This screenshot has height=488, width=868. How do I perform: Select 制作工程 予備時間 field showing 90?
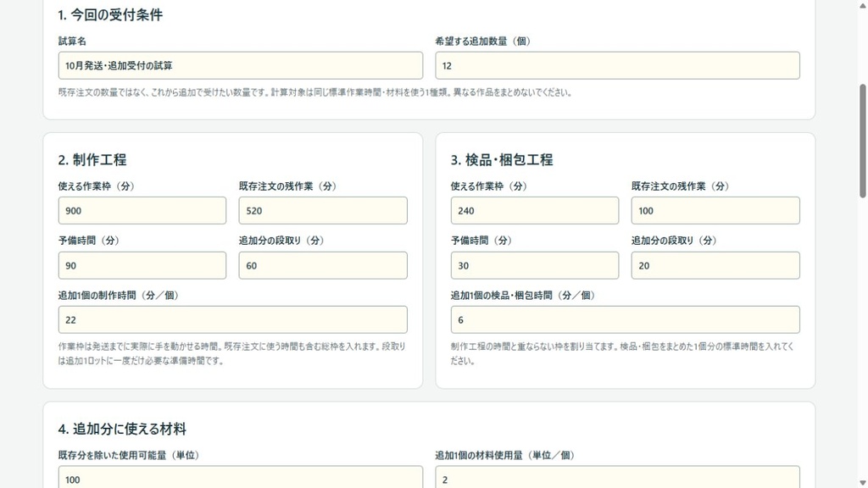click(x=142, y=265)
